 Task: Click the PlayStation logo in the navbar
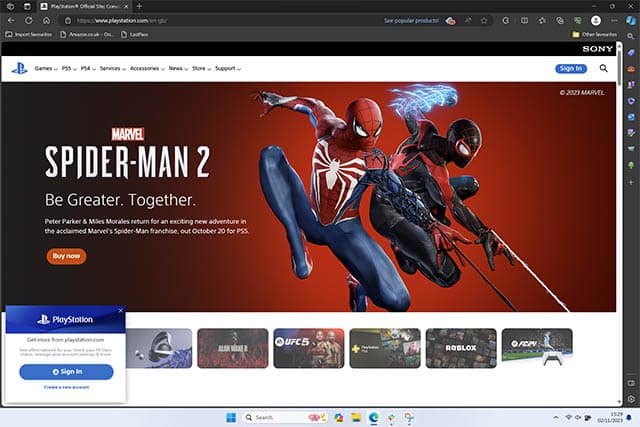click(19, 68)
